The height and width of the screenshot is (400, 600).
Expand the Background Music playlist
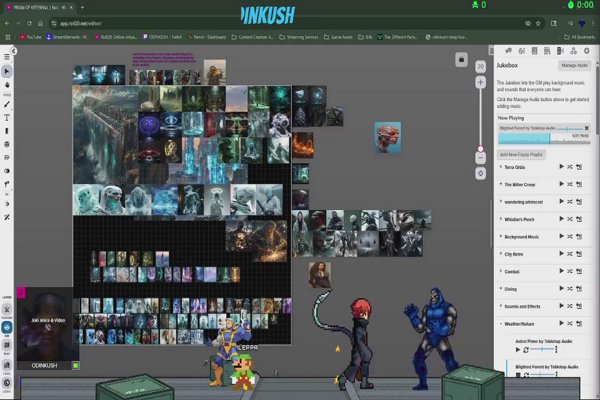point(501,237)
